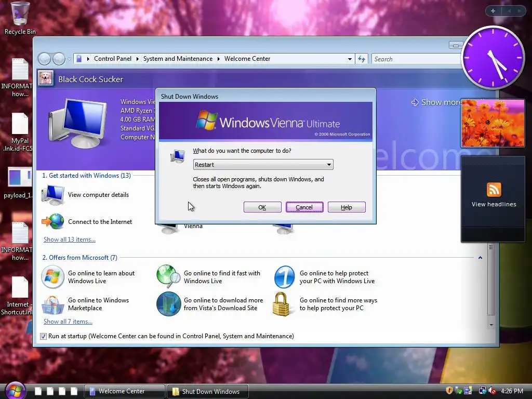Click the Offers from Microsoft (7) heading

pyautogui.click(x=79, y=258)
